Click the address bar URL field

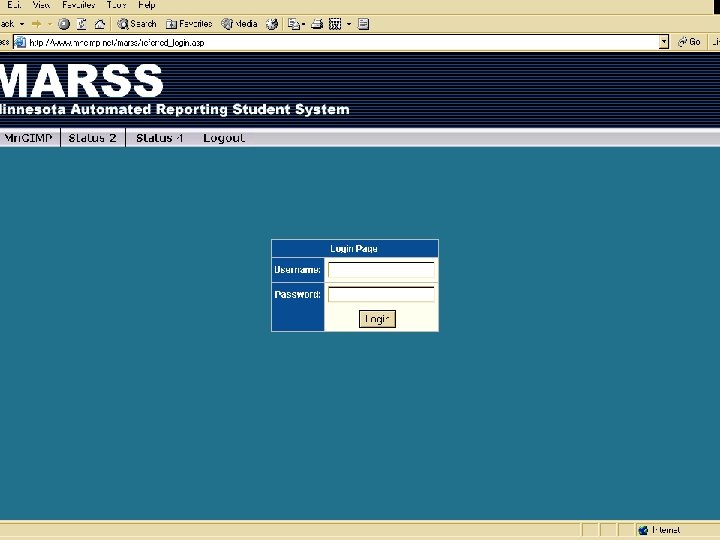click(342, 43)
